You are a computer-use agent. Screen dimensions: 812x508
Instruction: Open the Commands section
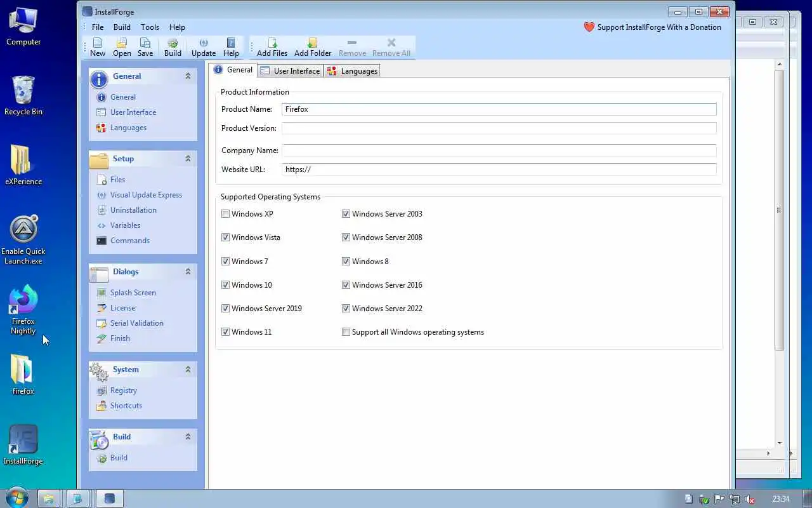130,241
